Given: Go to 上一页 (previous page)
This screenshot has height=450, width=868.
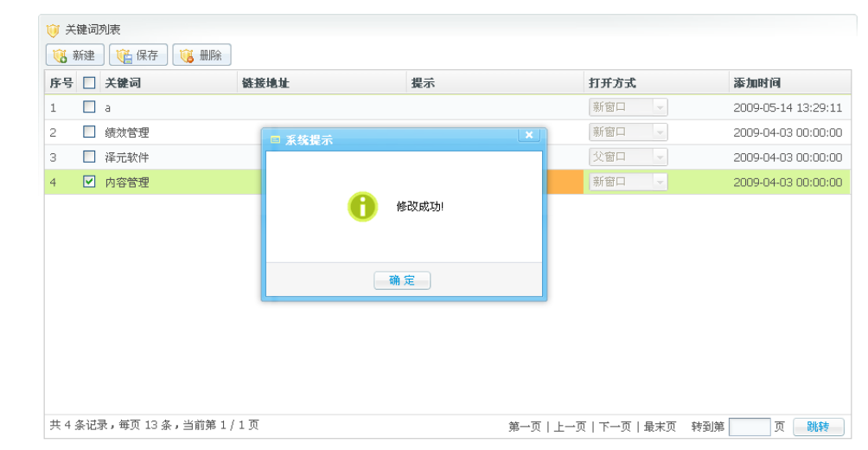Looking at the screenshot, I should (570, 427).
